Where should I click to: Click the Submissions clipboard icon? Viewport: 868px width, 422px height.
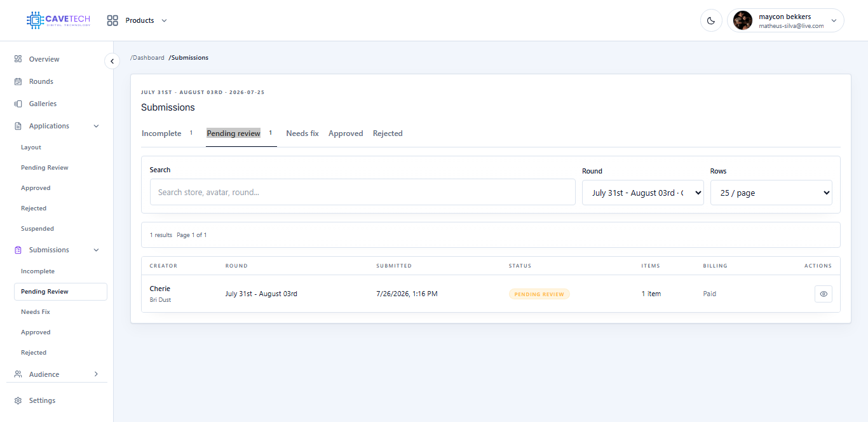pos(18,250)
